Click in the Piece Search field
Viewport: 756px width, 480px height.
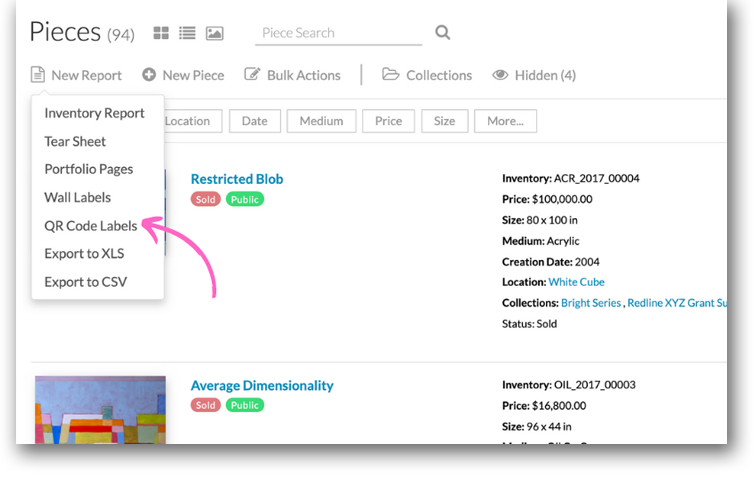click(338, 33)
